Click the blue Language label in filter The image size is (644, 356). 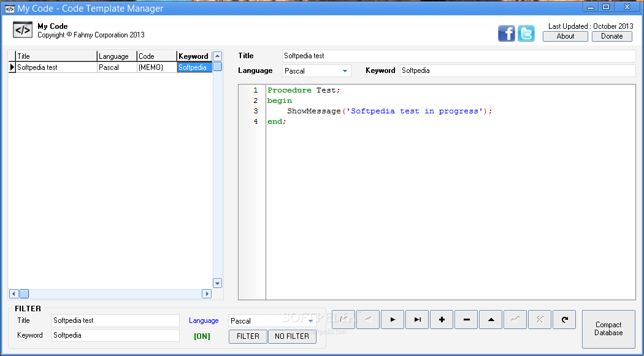(x=204, y=320)
